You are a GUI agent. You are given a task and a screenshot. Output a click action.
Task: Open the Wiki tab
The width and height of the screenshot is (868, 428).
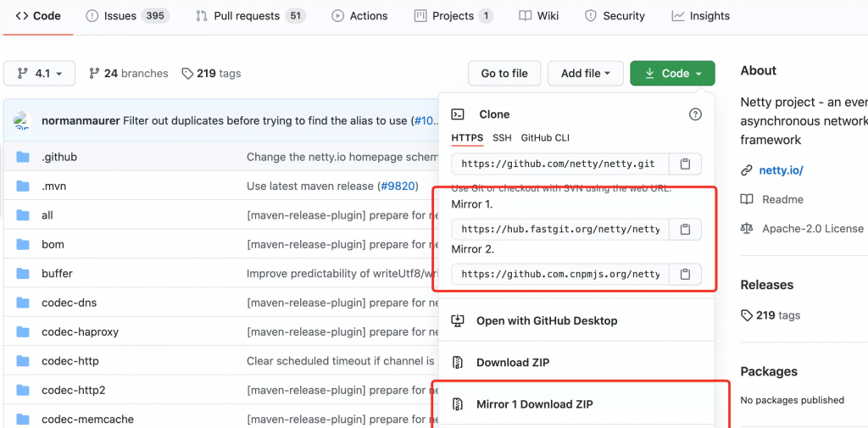tap(538, 16)
